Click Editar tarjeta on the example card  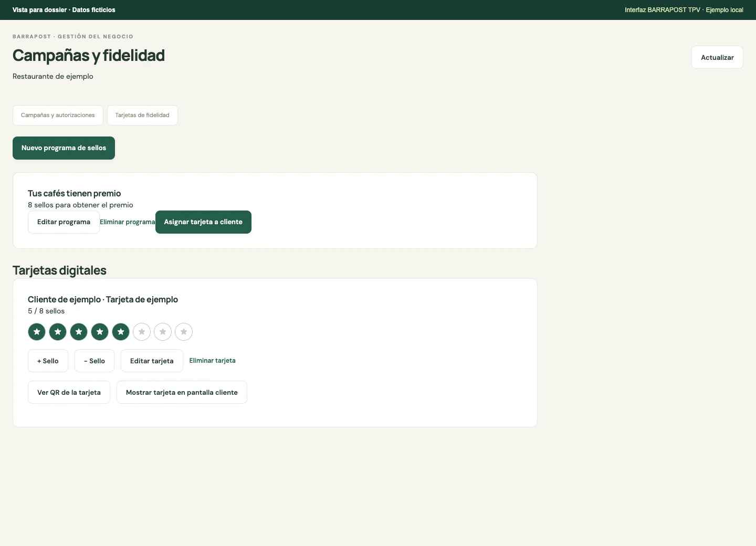click(x=152, y=361)
